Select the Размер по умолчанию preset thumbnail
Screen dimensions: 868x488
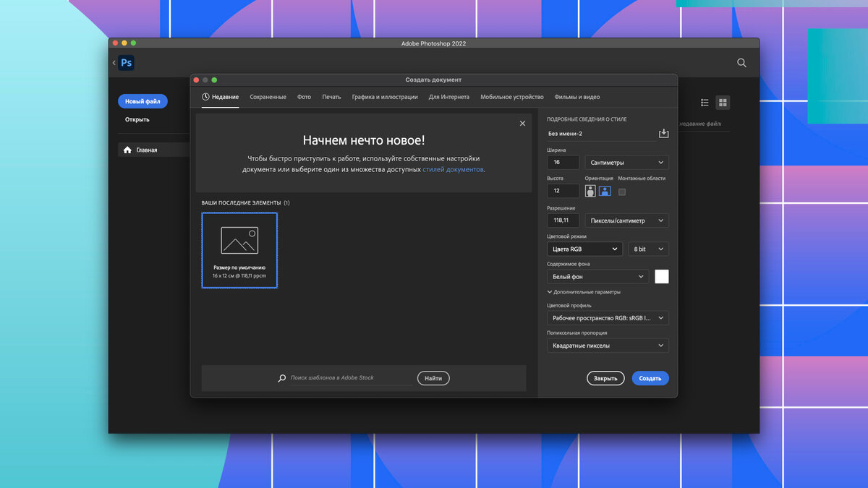point(239,250)
